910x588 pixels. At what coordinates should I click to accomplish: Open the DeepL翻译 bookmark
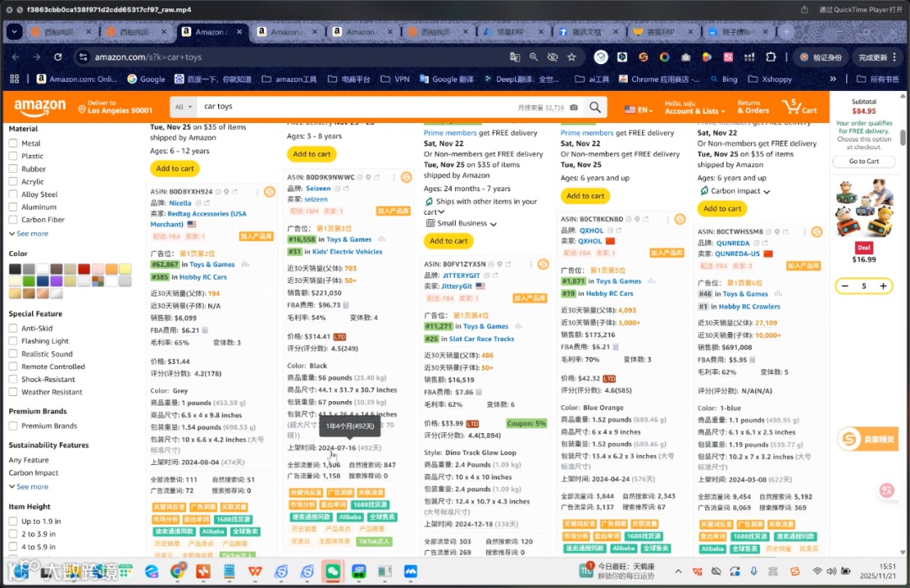click(x=522, y=79)
